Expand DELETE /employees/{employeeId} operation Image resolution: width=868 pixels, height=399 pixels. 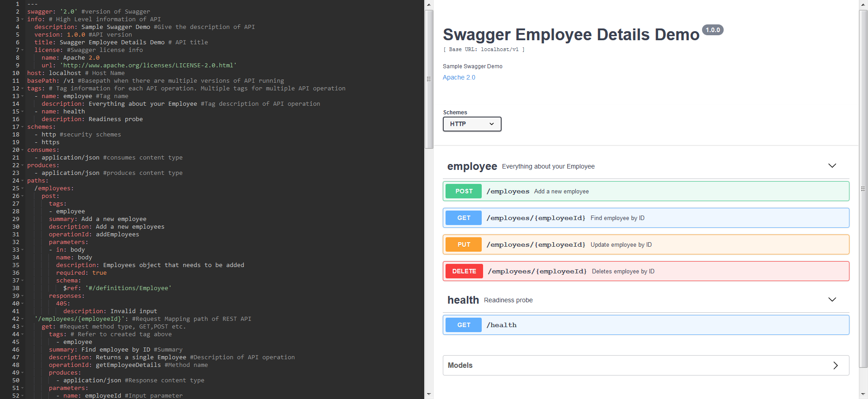coord(645,271)
